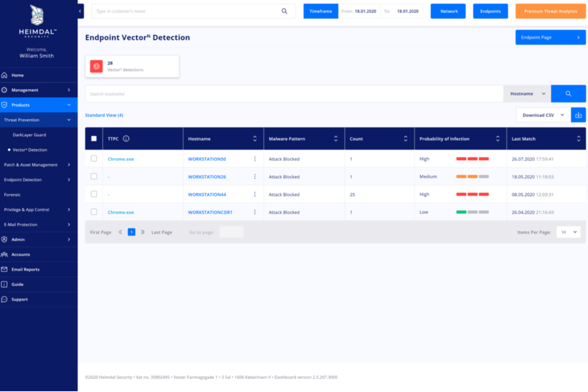Viewport: 588px width, 392px height.
Task: Open the Items Per Page dropdown
Action: click(569, 232)
